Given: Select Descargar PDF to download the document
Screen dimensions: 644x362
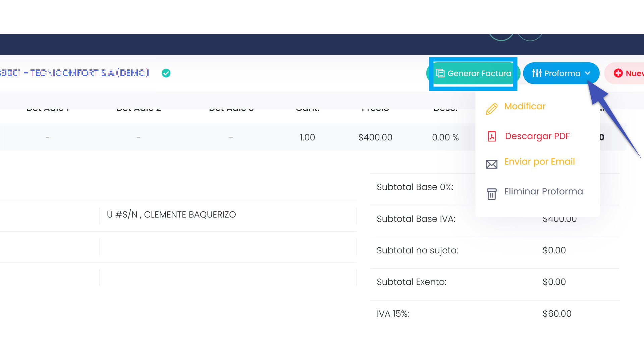Looking at the screenshot, I should (537, 136).
